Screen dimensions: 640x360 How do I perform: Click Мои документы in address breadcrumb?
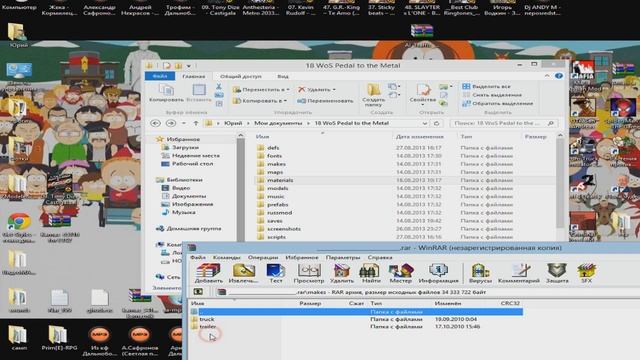click(x=278, y=123)
